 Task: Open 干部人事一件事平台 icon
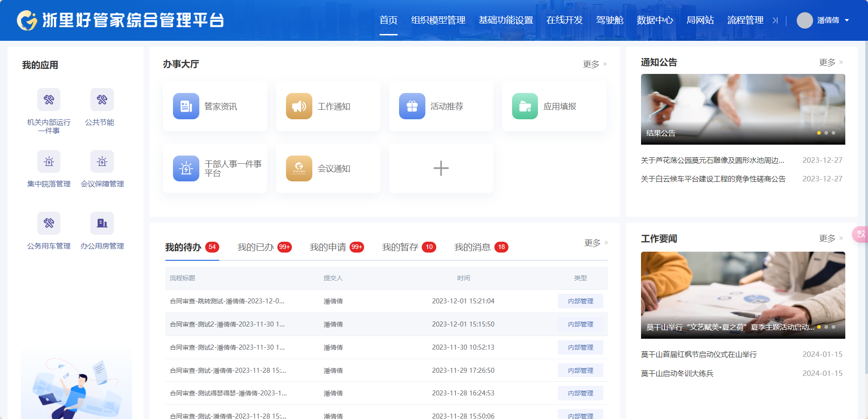(186, 168)
